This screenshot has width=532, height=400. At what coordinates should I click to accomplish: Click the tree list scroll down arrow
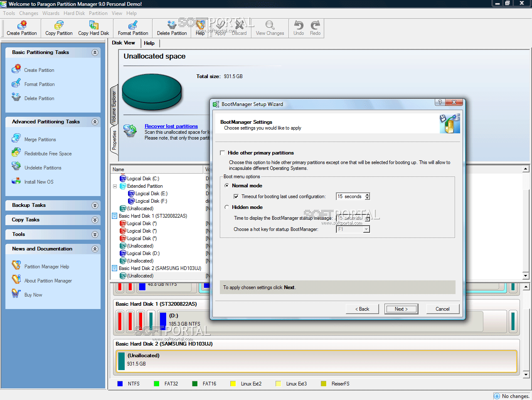525,276
